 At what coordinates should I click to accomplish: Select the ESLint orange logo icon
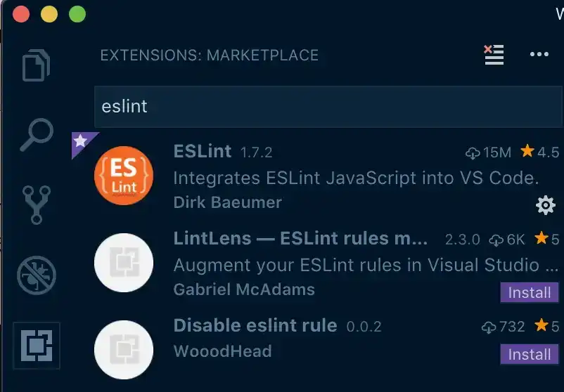[x=124, y=176]
